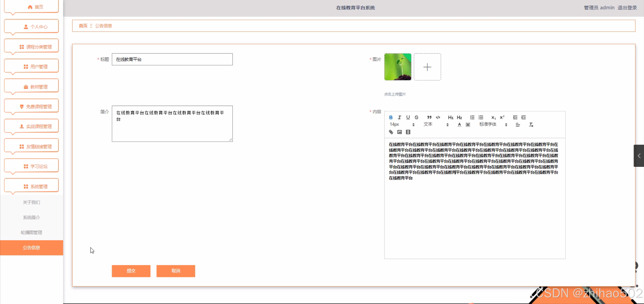The width and height of the screenshot is (644, 304).
Task: Apply ordered list formatting
Action: (x=472, y=117)
